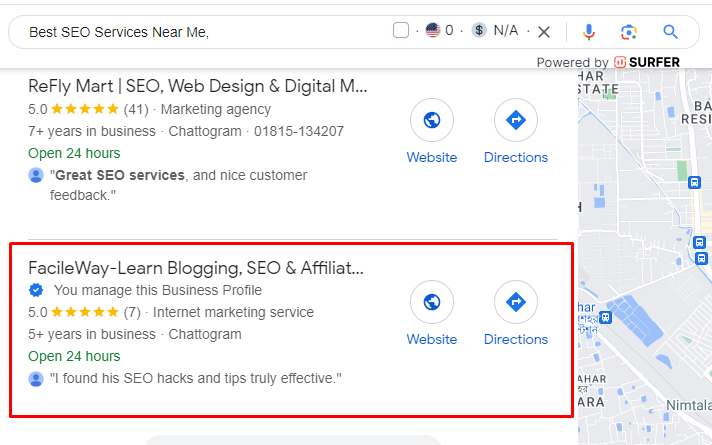Viewport: 712px width, 445px height.
Task: Click FacileWay five-star rating stars
Action: click(x=85, y=312)
